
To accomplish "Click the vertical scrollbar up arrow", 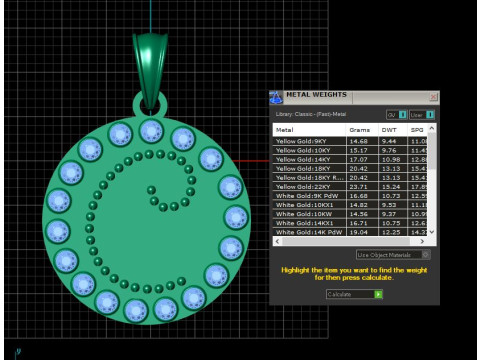I will (432, 128).
